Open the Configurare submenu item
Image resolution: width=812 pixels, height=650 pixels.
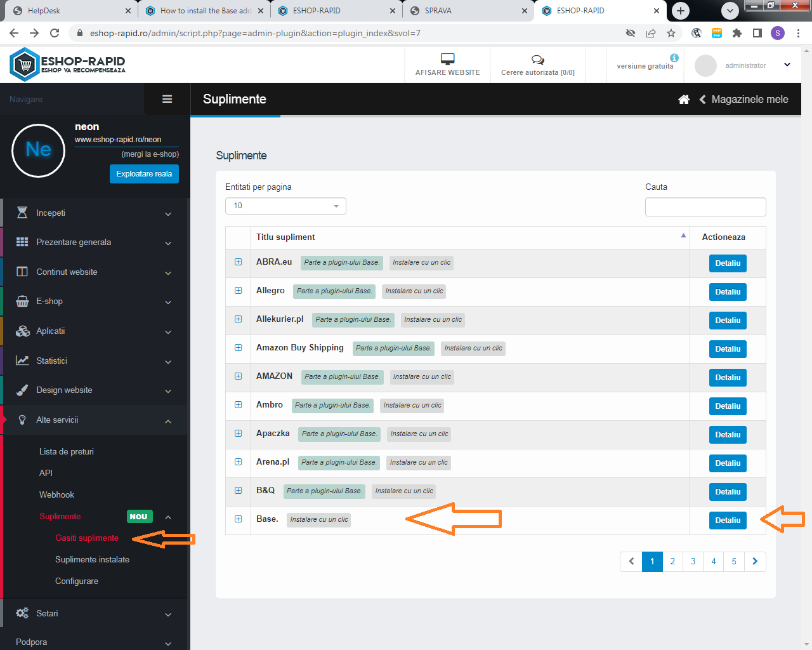(77, 581)
